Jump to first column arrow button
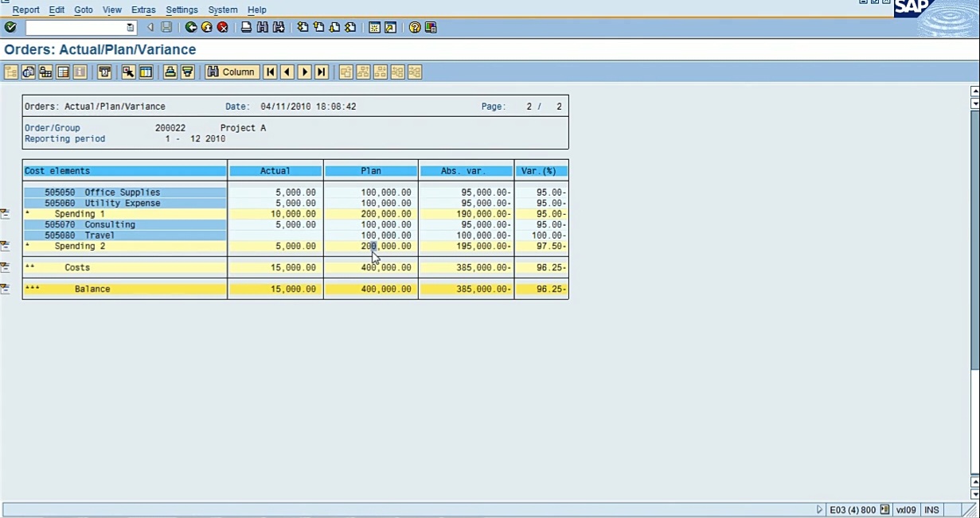Viewport: 980px width, 518px height. 270,72
